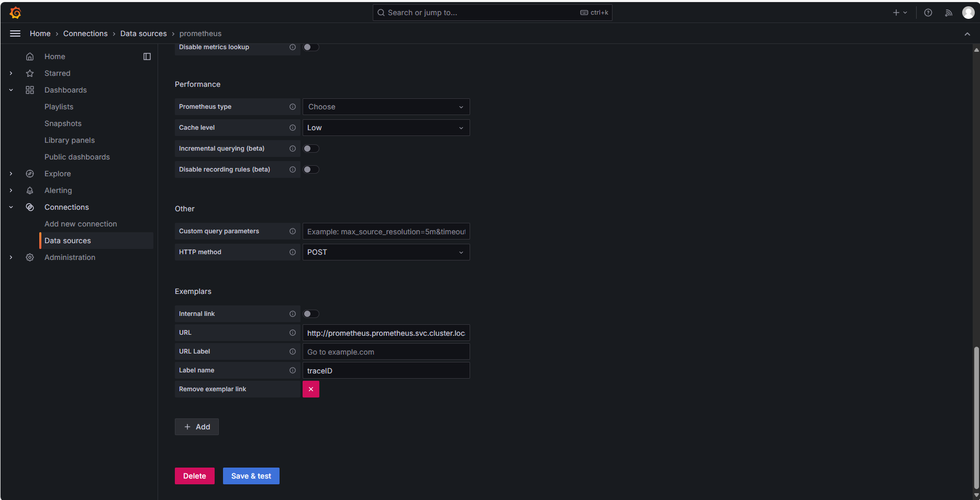Screen dimensions: 980x500
Task: Focus the Search or jump to field
Action: coord(493,13)
